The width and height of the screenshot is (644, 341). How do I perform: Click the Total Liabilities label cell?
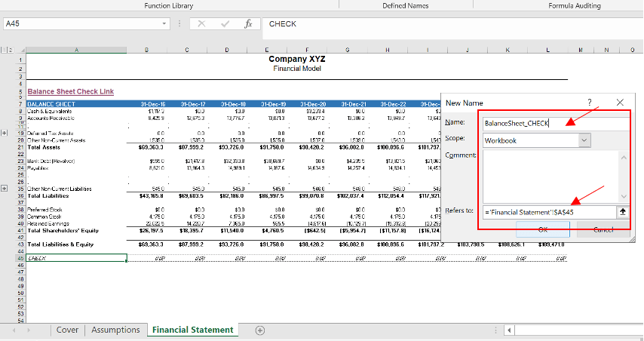48,196
